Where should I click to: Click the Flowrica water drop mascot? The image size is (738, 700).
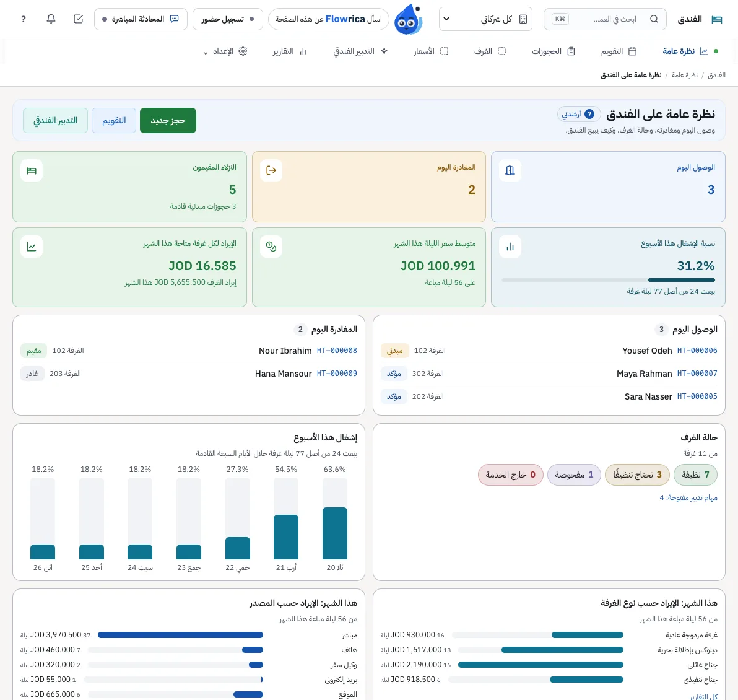407,19
